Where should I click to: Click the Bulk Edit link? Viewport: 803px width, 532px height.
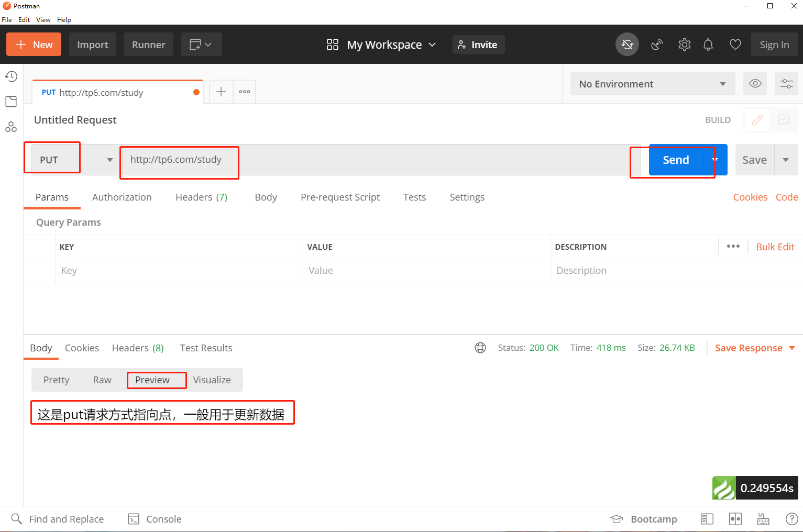pos(775,247)
